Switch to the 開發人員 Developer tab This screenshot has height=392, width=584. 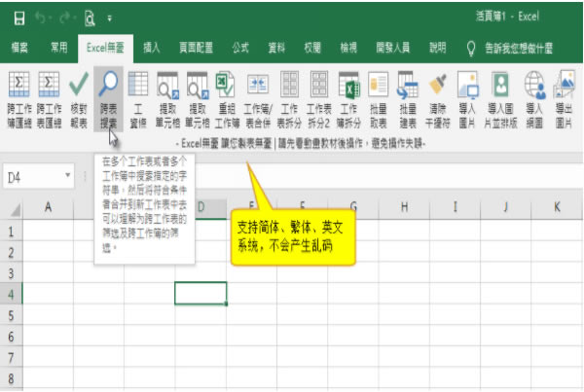coord(393,48)
